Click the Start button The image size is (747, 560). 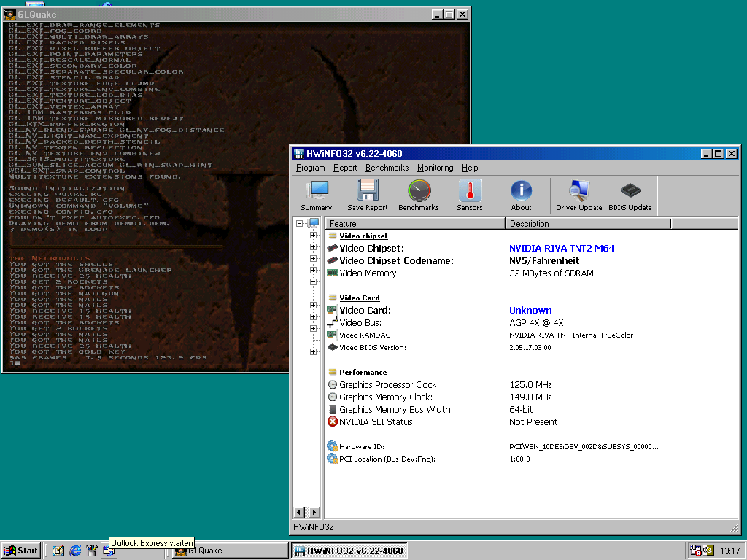[x=21, y=551]
